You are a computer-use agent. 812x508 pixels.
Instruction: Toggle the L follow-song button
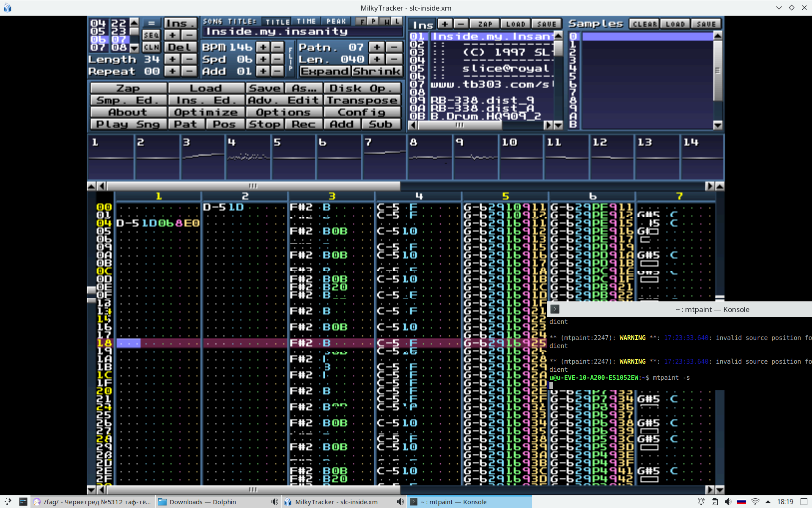point(397,21)
